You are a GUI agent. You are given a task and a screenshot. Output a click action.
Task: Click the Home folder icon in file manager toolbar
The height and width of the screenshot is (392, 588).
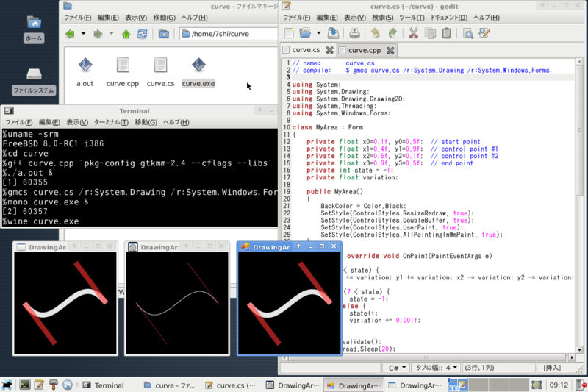tap(163, 34)
